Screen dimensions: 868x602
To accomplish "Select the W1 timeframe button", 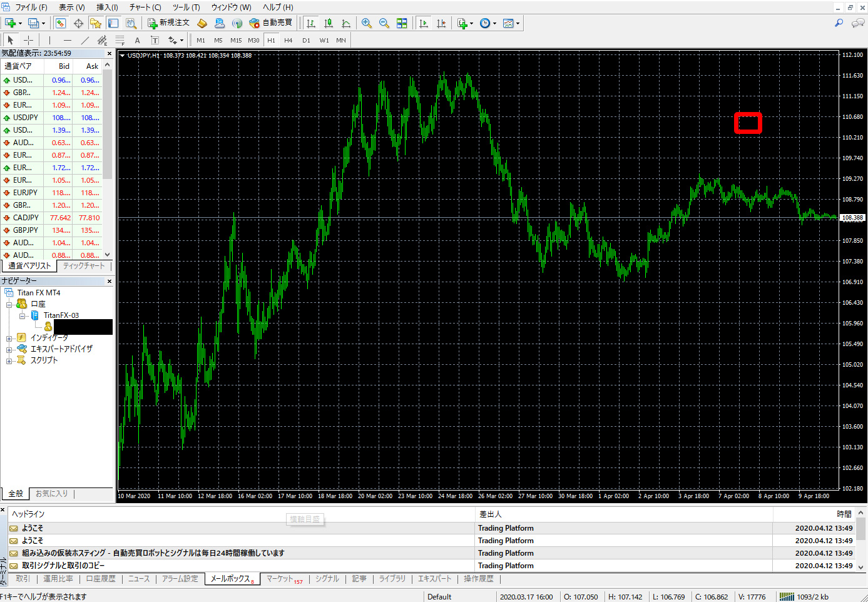I will [324, 40].
